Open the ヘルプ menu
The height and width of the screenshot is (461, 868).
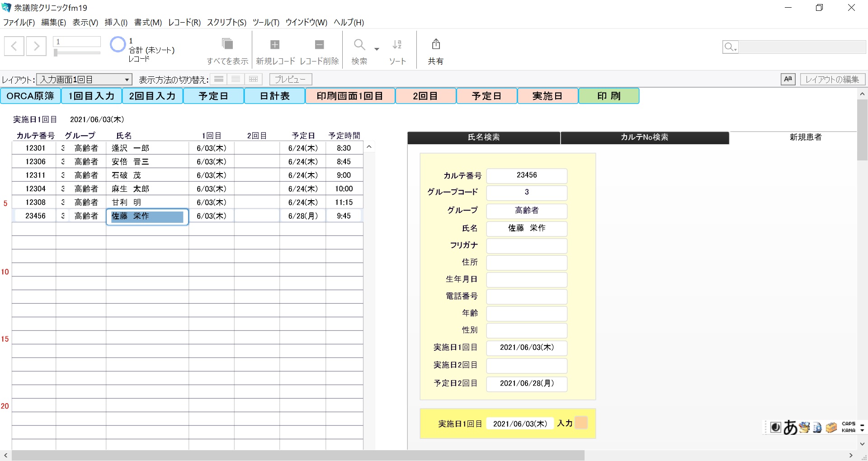[349, 22]
